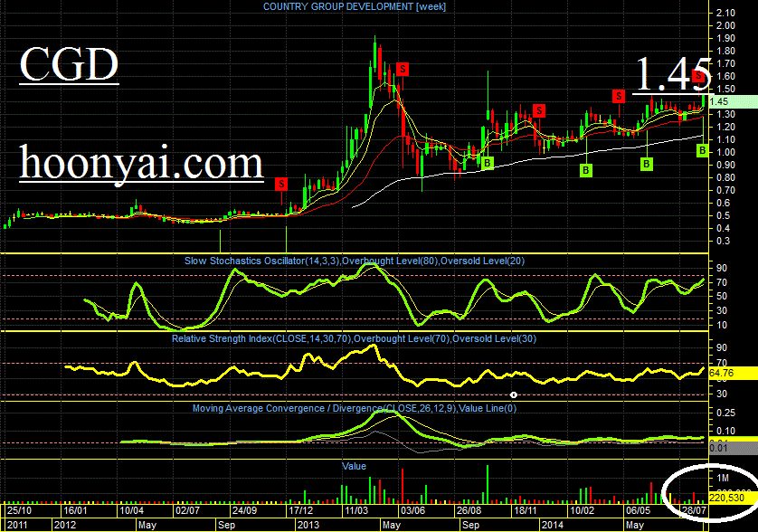Click the 1.00 price axis value

click(725, 152)
